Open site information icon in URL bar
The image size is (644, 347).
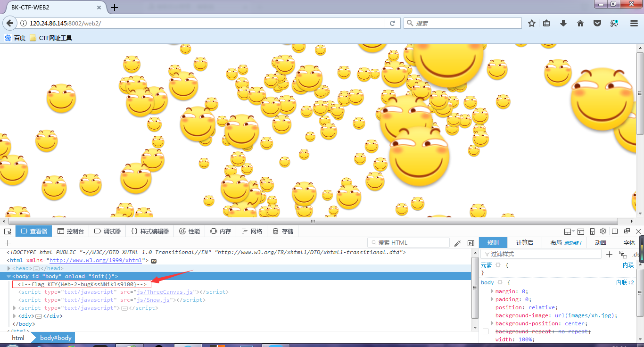click(x=24, y=23)
